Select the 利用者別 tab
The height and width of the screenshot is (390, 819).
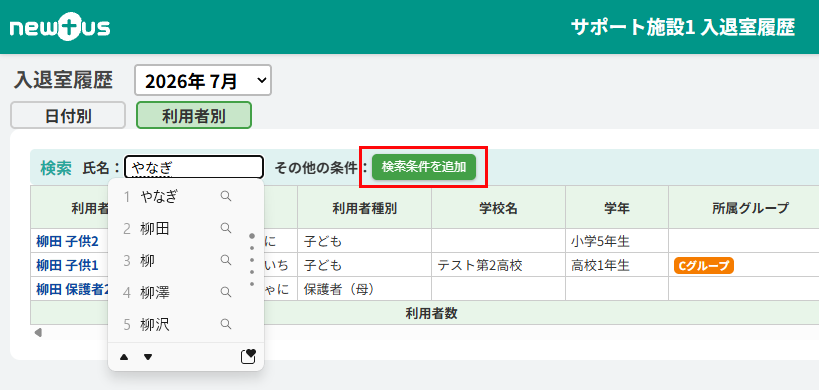pyautogui.click(x=194, y=115)
